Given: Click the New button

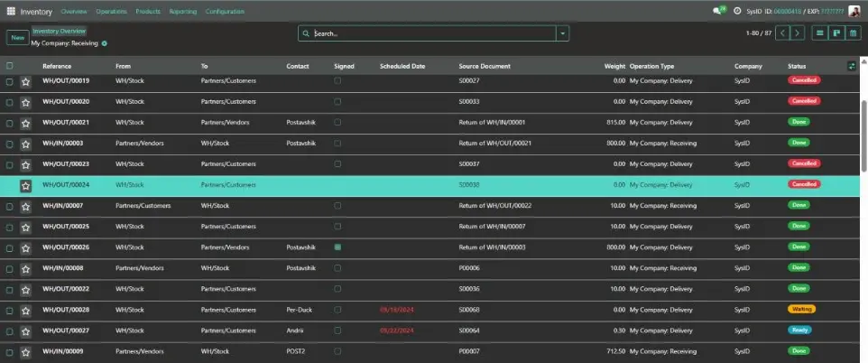Looking at the screenshot, I should [17, 37].
